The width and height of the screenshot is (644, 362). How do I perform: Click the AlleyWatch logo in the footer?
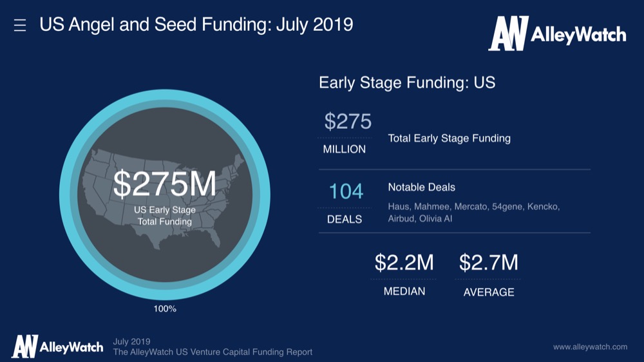click(x=57, y=347)
